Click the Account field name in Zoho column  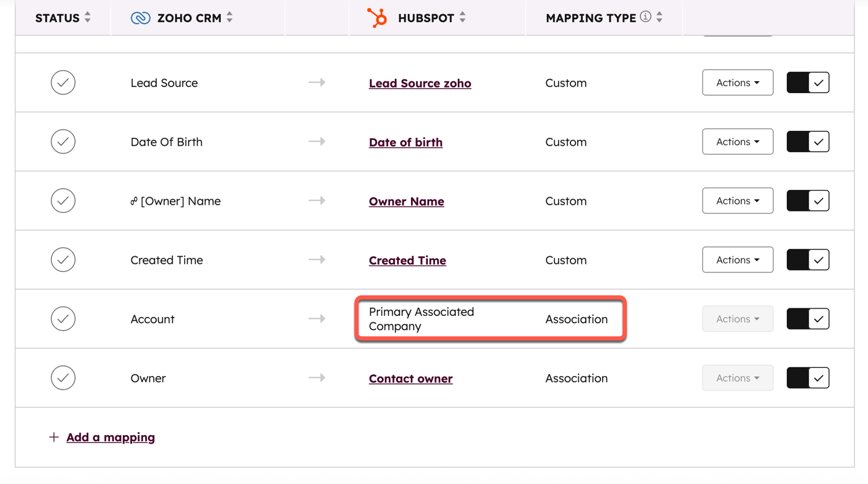coord(153,319)
